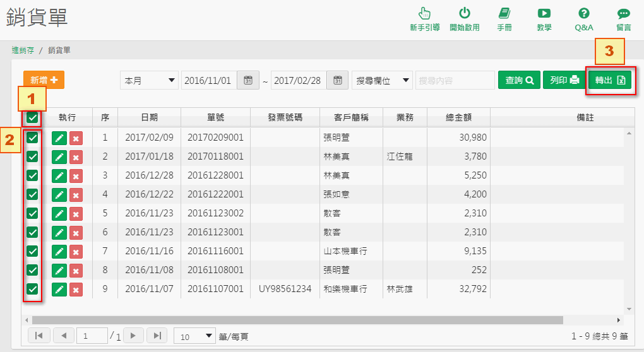Delete order 20161228001 with red X
Image resolution: width=644 pixels, height=352 pixels.
[x=76, y=176]
